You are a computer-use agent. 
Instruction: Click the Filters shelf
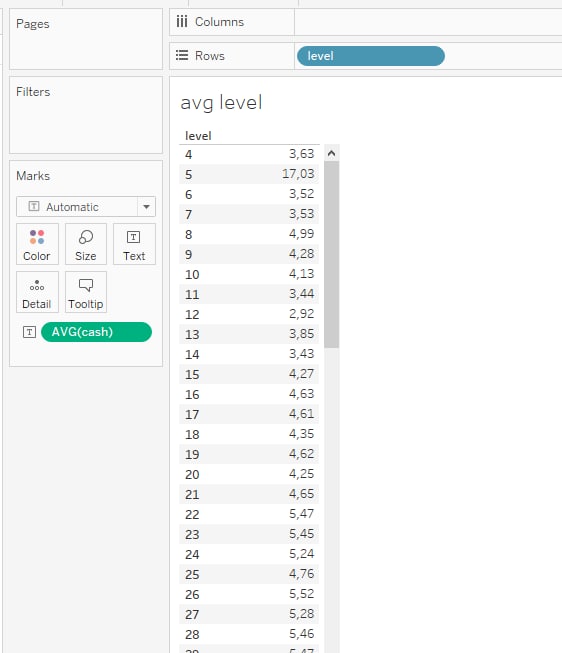click(x=86, y=115)
